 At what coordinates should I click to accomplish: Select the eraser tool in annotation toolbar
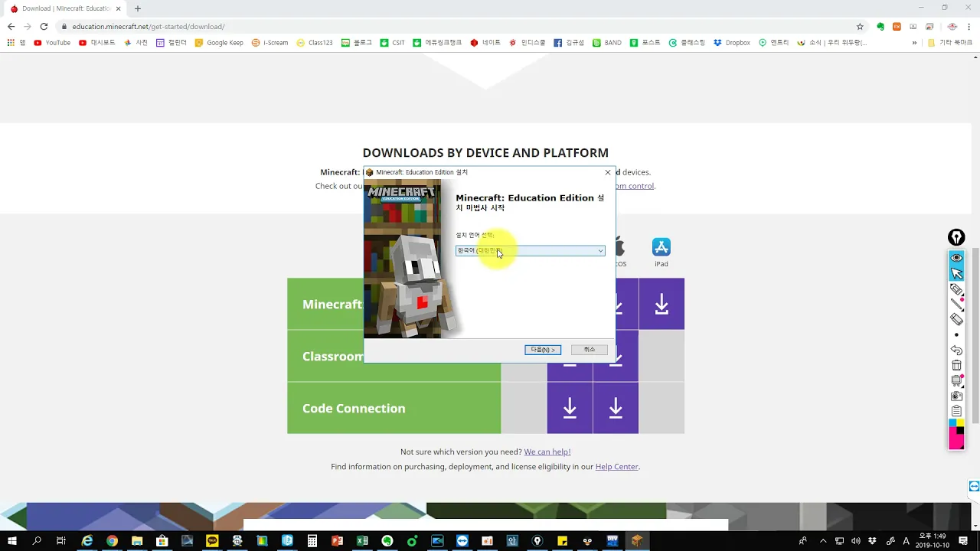coord(956,319)
